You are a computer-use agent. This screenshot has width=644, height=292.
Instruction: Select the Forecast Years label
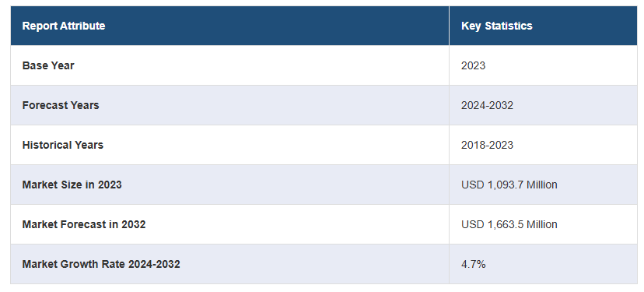(61, 105)
